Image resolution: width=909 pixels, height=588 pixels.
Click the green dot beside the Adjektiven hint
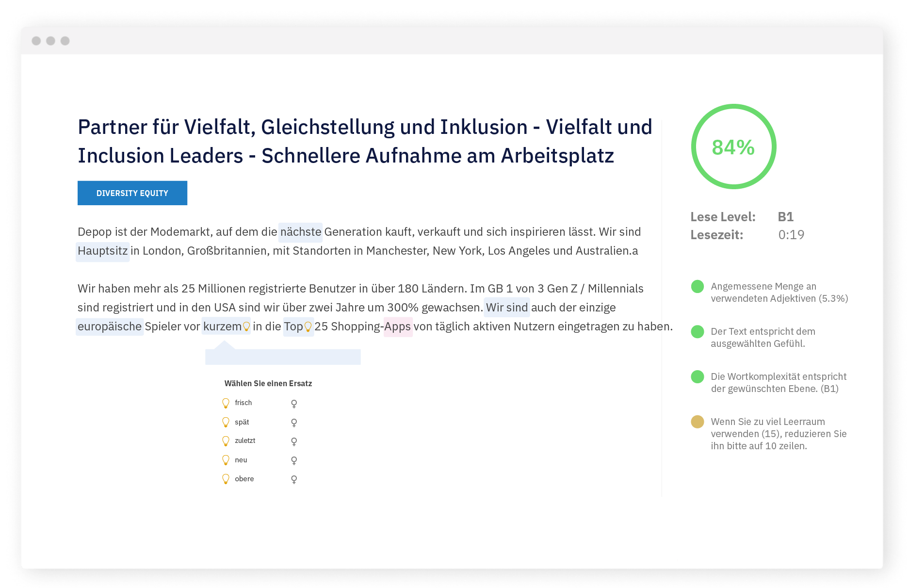click(x=697, y=286)
